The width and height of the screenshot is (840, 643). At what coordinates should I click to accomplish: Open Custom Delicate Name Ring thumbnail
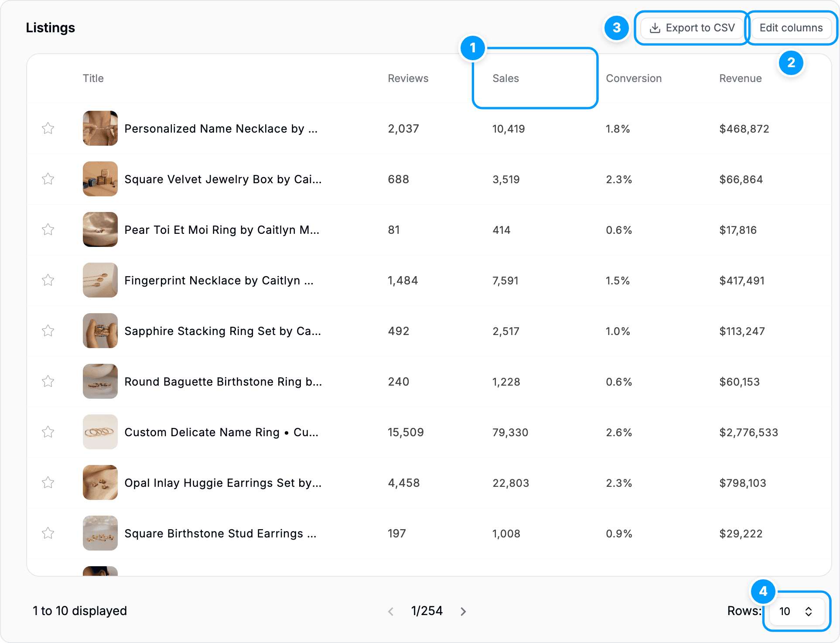point(100,432)
